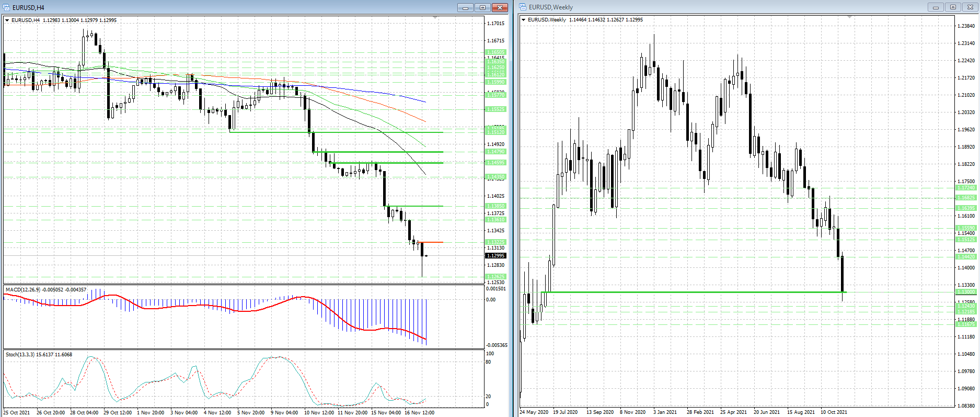Click the green 1.14420 level on Weekly chart
The width and height of the screenshot is (980, 417).
pos(966,257)
